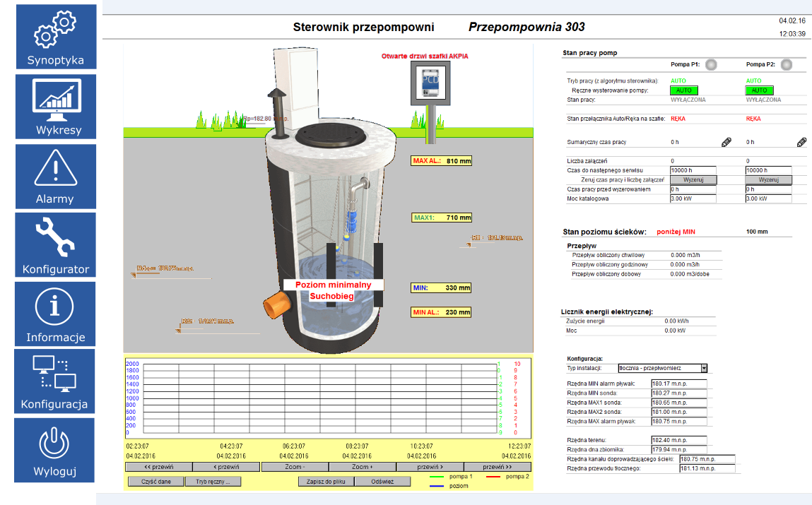Click pump P1 status indicator lamp

[711, 65]
